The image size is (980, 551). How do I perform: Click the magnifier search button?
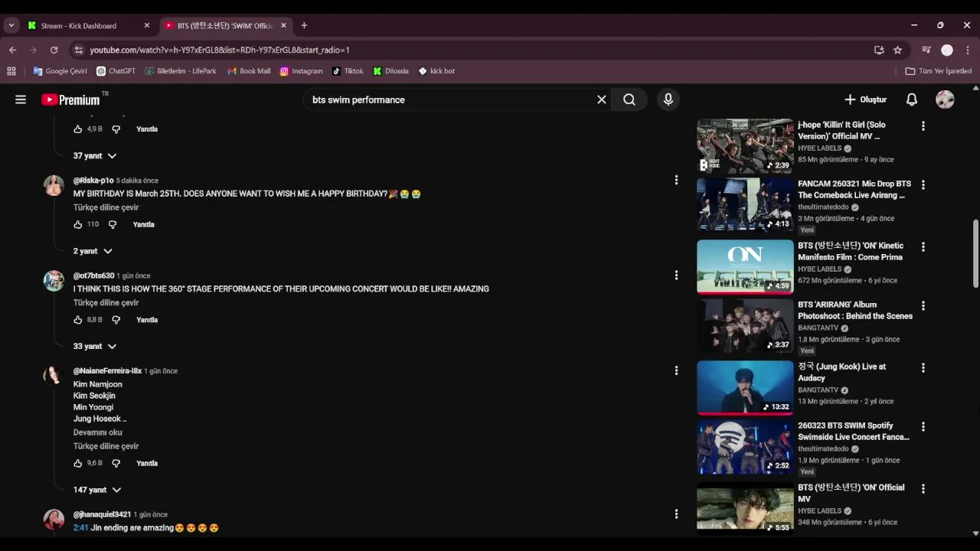coord(629,99)
